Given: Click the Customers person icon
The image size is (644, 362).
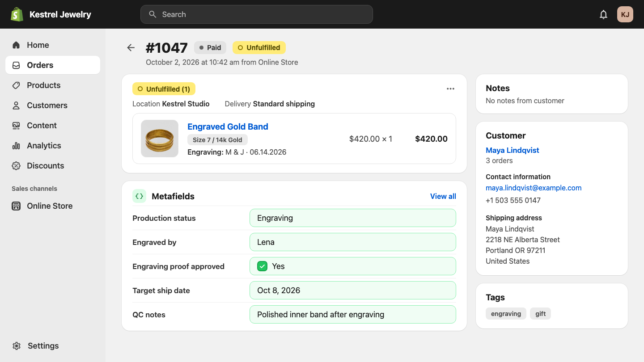Looking at the screenshot, I should tap(16, 105).
